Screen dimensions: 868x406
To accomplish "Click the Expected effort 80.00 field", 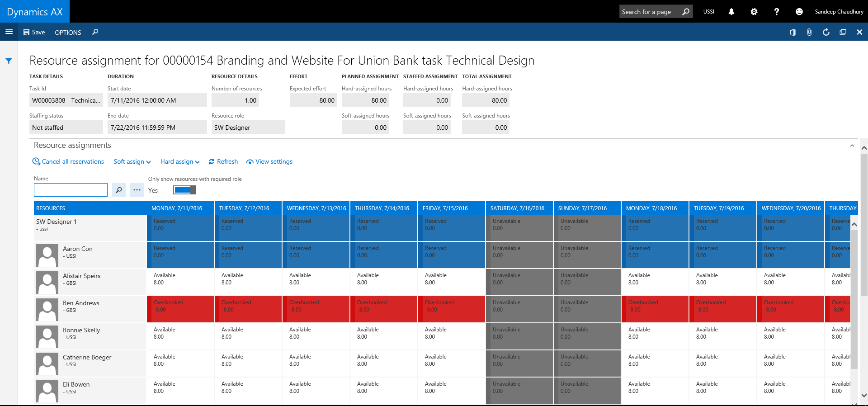I will 313,100.
